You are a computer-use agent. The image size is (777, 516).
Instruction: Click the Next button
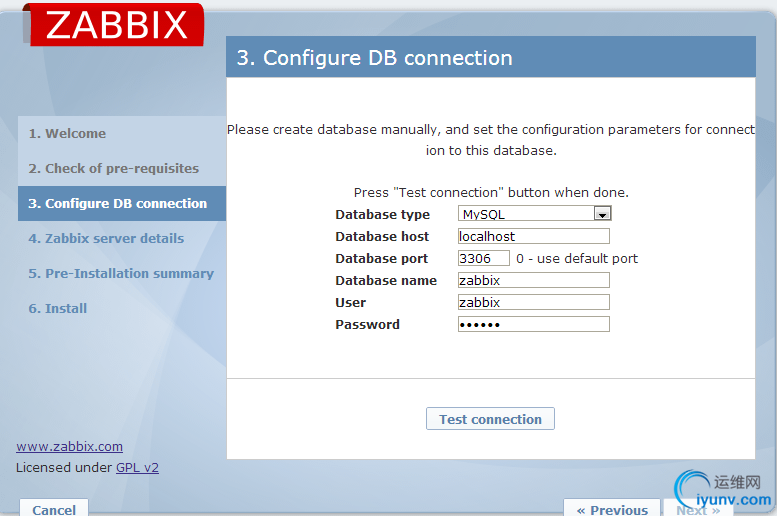(698, 510)
